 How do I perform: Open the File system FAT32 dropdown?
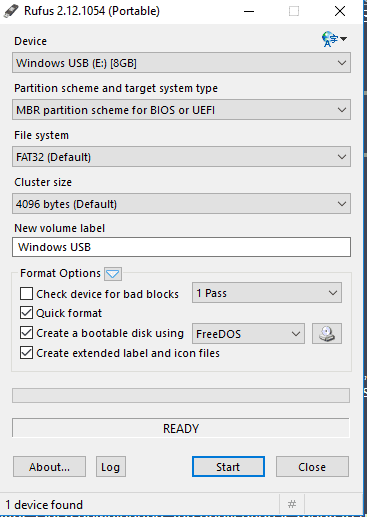(x=181, y=157)
